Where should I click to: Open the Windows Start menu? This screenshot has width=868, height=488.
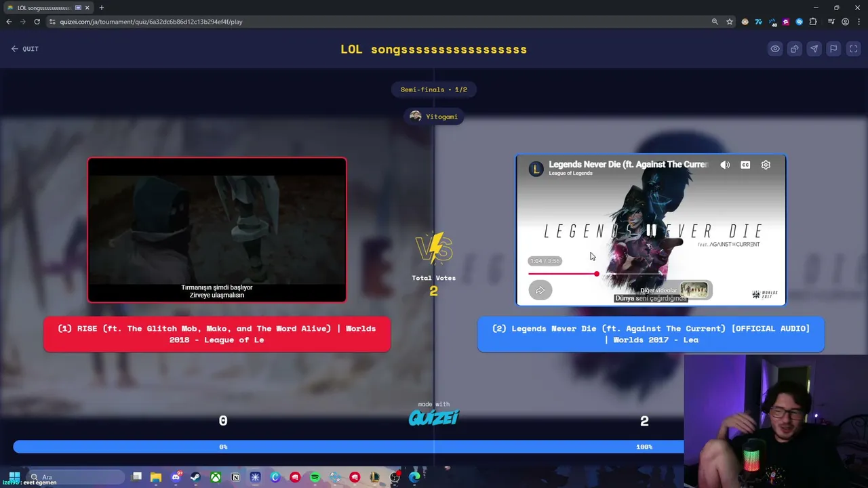pyautogui.click(x=14, y=477)
